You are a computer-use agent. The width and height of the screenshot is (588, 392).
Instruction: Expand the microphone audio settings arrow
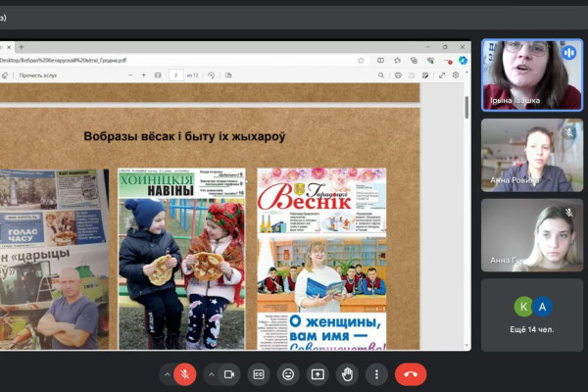pyautogui.click(x=168, y=374)
